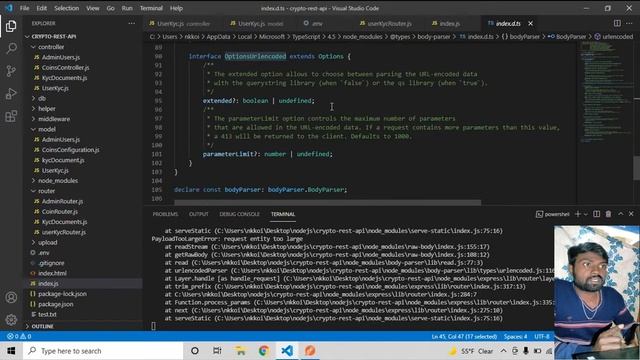Screen dimensions: 640x360
Task: Open the Help menu
Action: click(176, 8)
